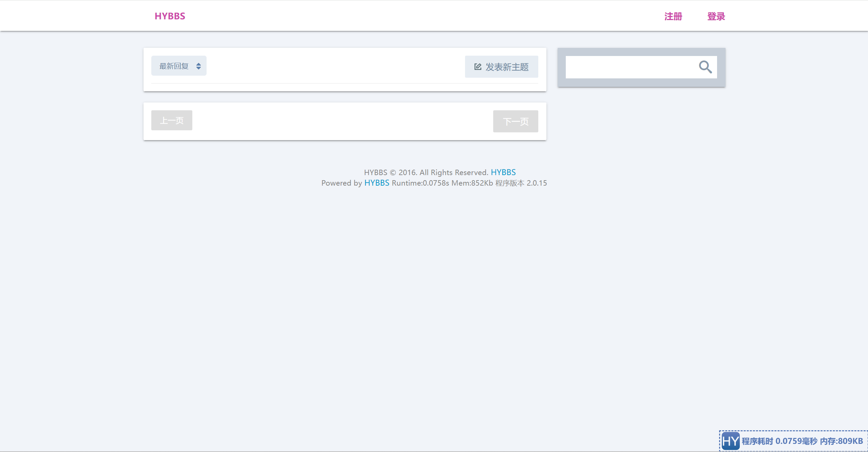The image size is (868, 452).
Task: Click the HYBBS site logo
Action: coord(170,16)
